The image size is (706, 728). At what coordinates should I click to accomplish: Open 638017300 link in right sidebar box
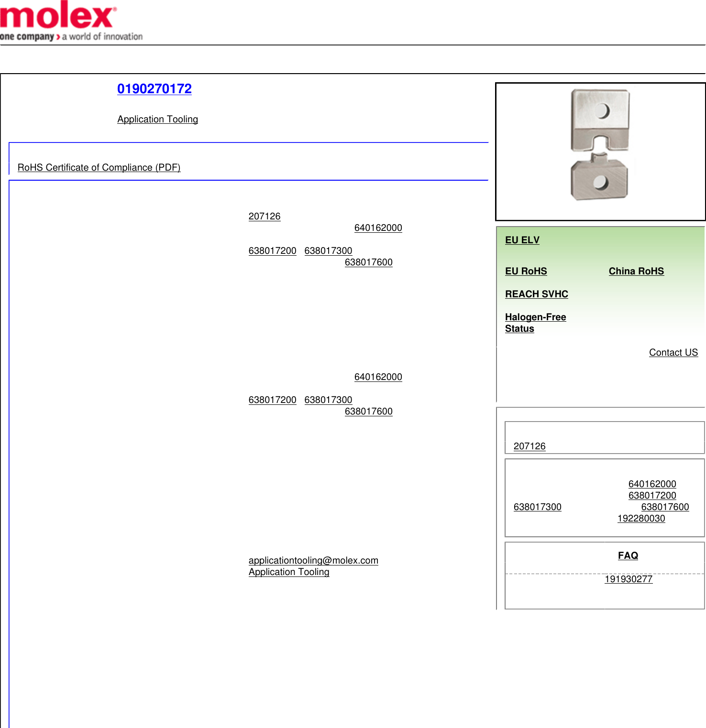[537, 507]
